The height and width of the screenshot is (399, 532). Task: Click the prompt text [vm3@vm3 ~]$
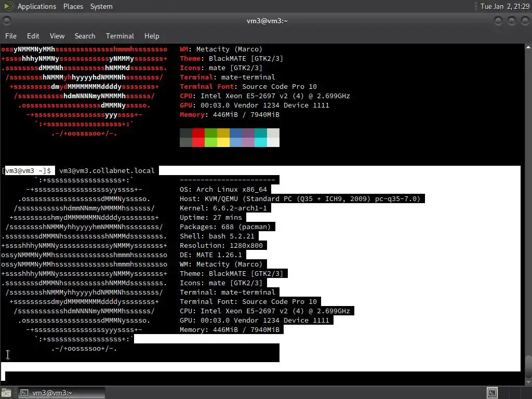pos(27,170)
